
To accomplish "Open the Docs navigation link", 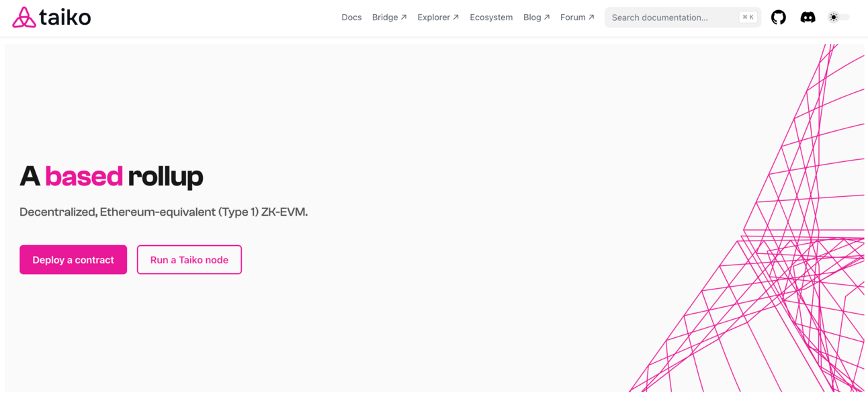I will tap(351, 17).
